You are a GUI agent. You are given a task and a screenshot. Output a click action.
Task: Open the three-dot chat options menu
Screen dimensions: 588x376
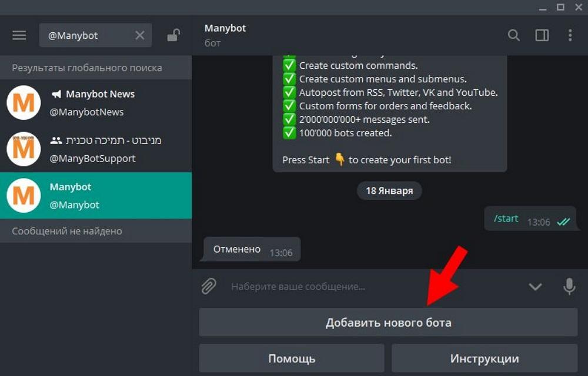tap(570, 35)
